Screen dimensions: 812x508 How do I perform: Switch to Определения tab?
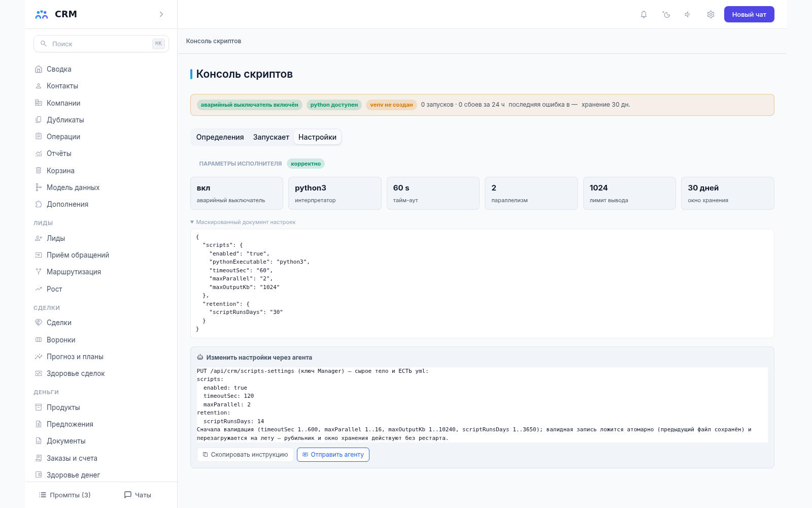(220, 137)
